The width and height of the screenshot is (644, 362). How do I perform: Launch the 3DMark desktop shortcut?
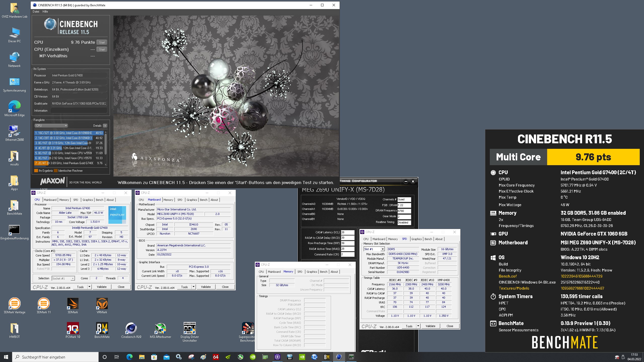pos(73,306)
